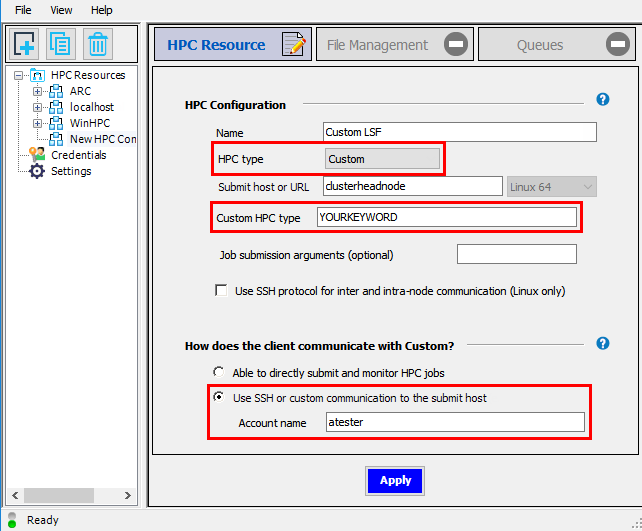Click the Credentials user-key icon
The image size is (642, 531).
pos(37,155)
